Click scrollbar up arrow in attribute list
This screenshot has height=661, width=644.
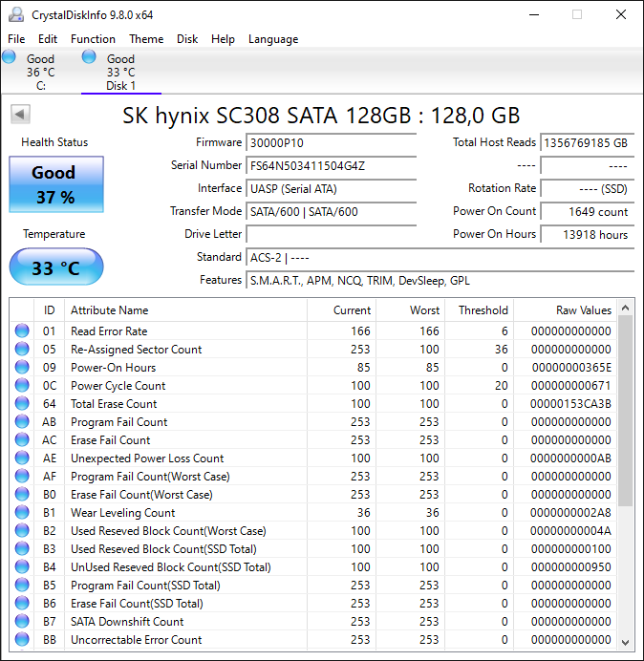[626, 308]
